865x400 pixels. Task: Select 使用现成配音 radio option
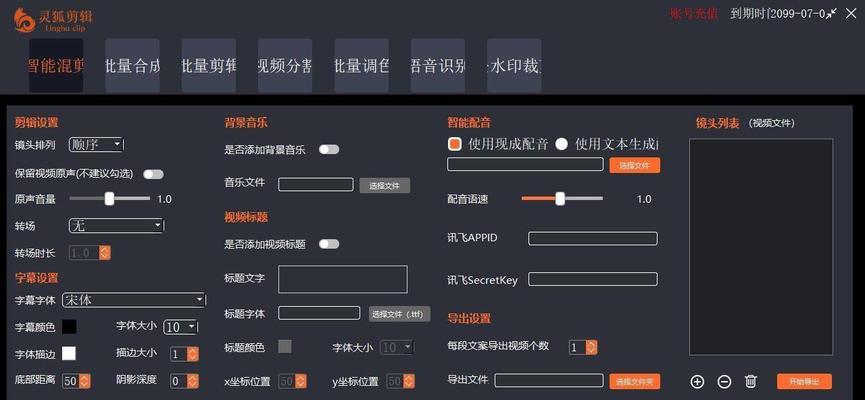click(x=455, y=144)
